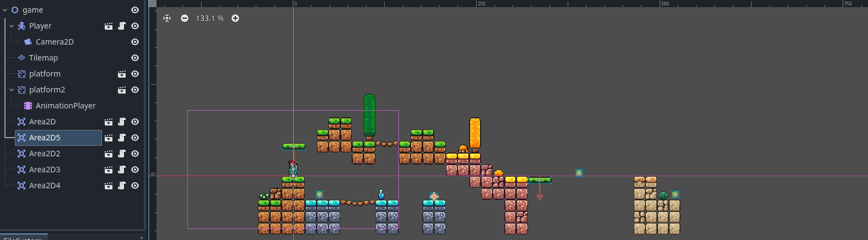Viewport: 868px width, 240px height.
Task: Click the tall orange tree sprite
Action: pos(475,134)
